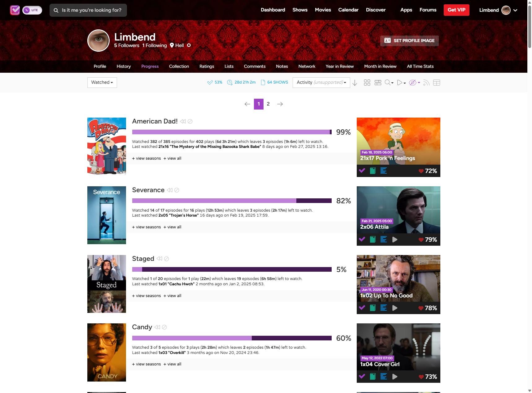Mark 1x02 Up To No Good as watched
The width and height of the screenshot is (532, 393).
(362, 308)
